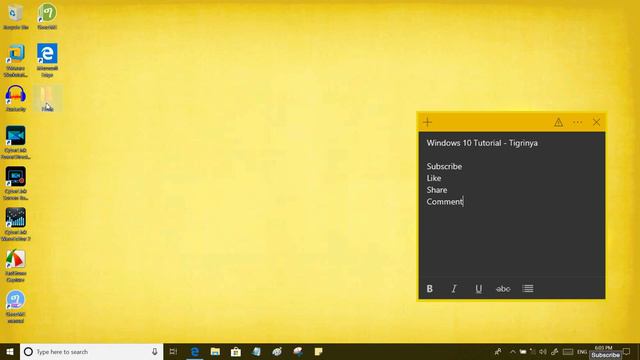Toggle bullet list in sticky note
640x360 pixels.
point(528,289)
